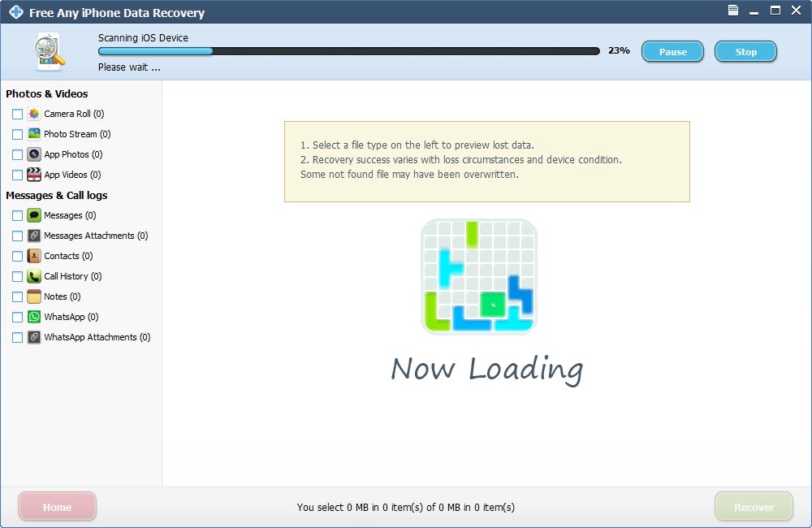Tick the Photo Stream checkbox
The height and width of the screenshot is (528, 812).
[x=18, y=134]
